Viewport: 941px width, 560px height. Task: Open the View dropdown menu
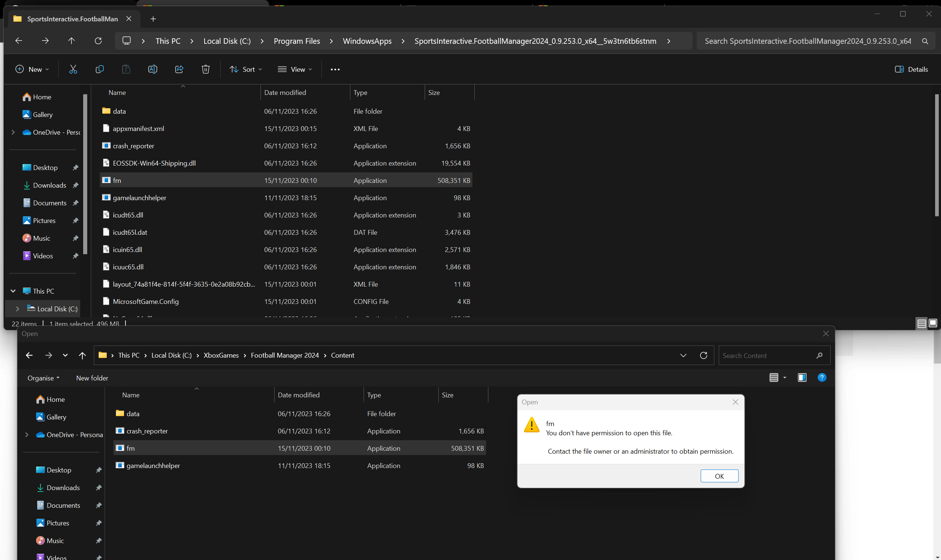[295, 70]
